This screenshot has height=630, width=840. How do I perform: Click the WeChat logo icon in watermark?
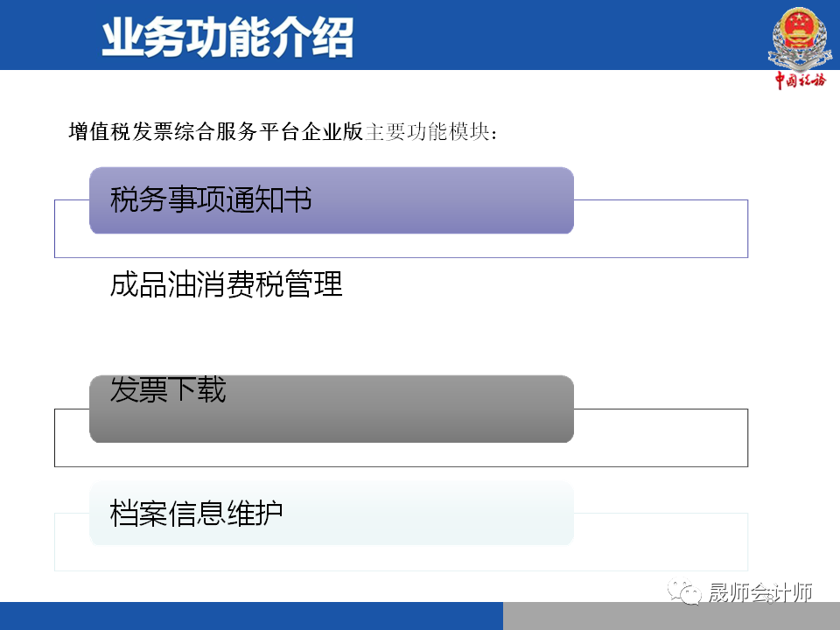coord(684,592)
